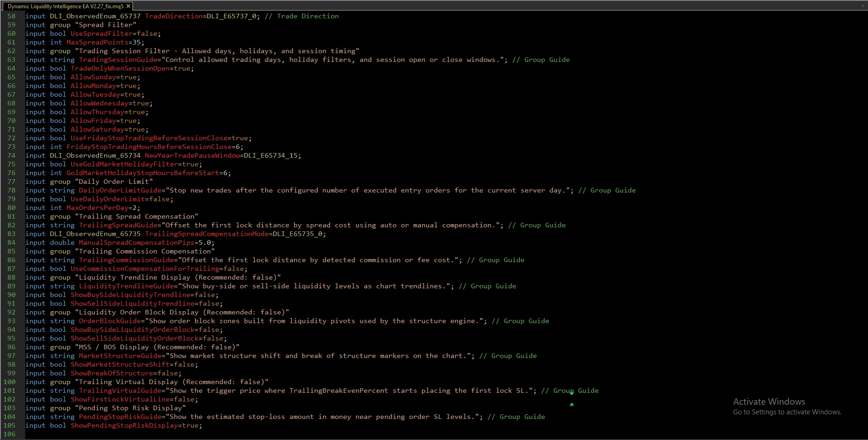This screenshot has width=868, height=440.
Task: Place cursor on UseCommissionCompensationForTrailing
Action: click(145, 269)
